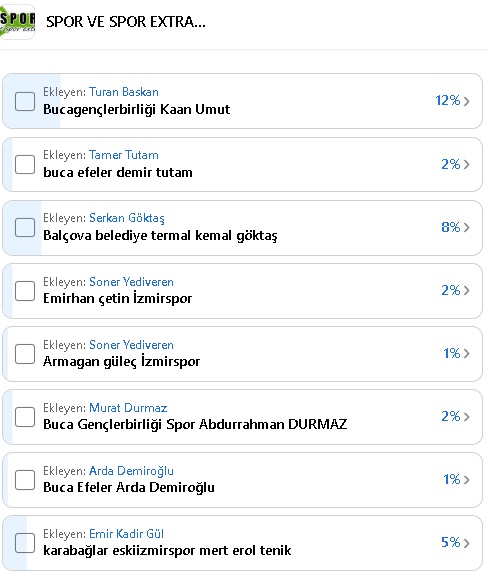Open voters list next to 8%
Viewport: 487px width, 574px height.
(466, 227)
